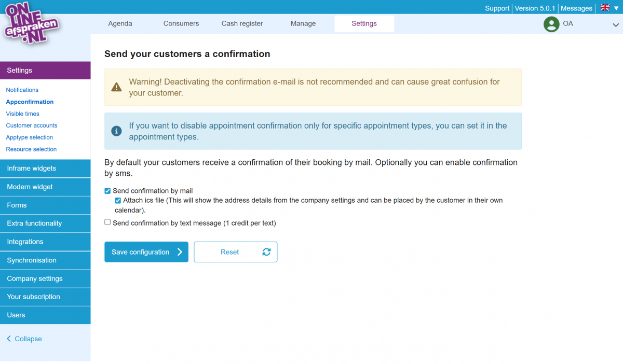623x364 pixels.
Task: Disable the Send confirmation by mail checkbox
Action: coord(107,190)
